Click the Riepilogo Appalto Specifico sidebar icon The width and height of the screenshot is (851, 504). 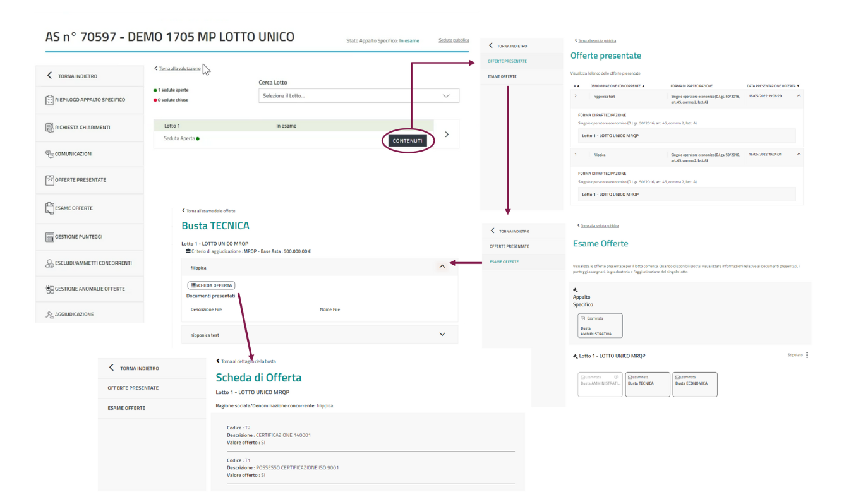pyautogui.click(x=50, y=100)
